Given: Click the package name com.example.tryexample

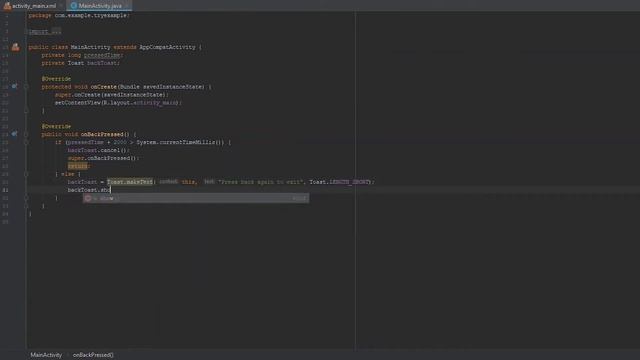Looking at the screenshot, I should 91,16.
